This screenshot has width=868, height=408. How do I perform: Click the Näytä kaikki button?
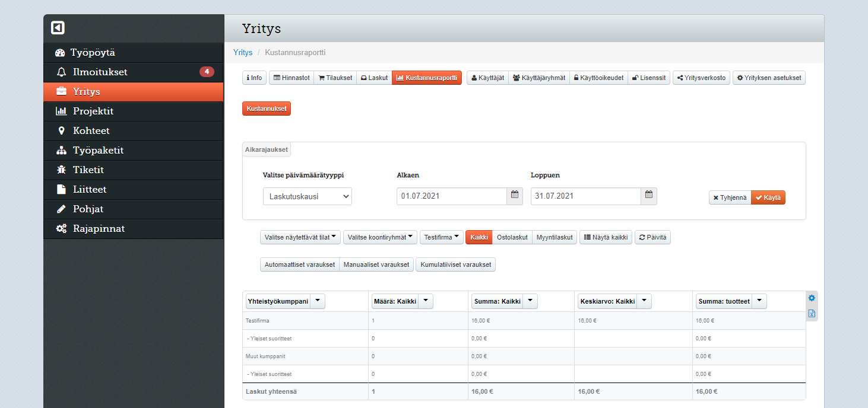pyautogui.click(x=606, y=237)
